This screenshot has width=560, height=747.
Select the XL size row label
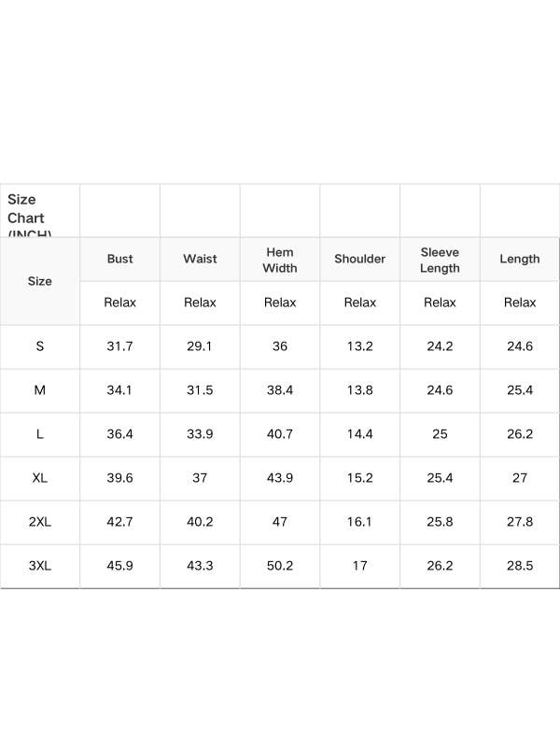coord(40,478)
